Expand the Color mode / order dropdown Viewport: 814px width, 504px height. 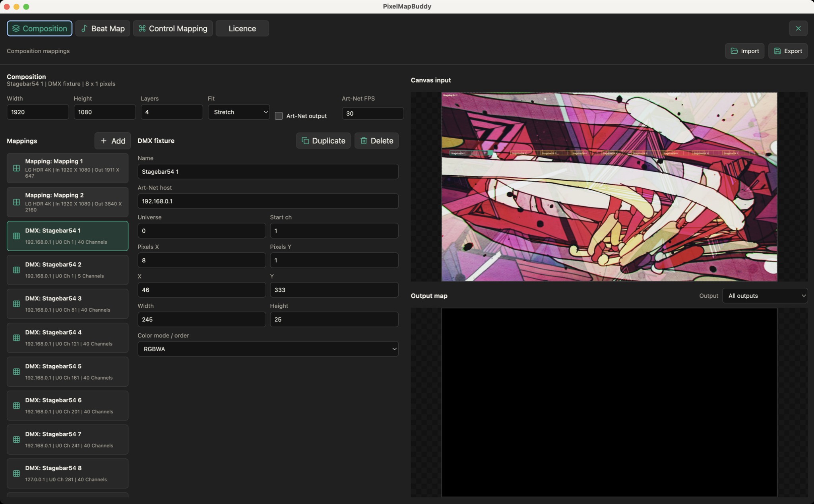[x=268, y=349]
